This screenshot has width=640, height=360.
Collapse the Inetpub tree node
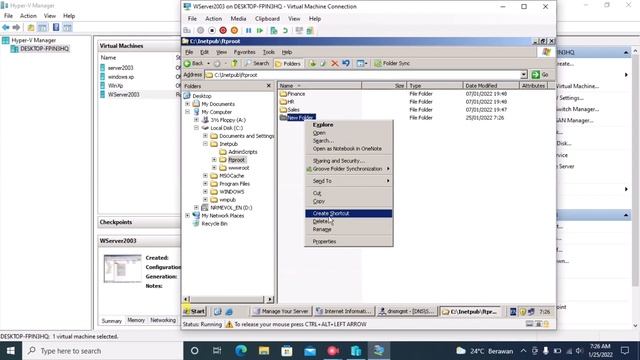tap(206, 144)
